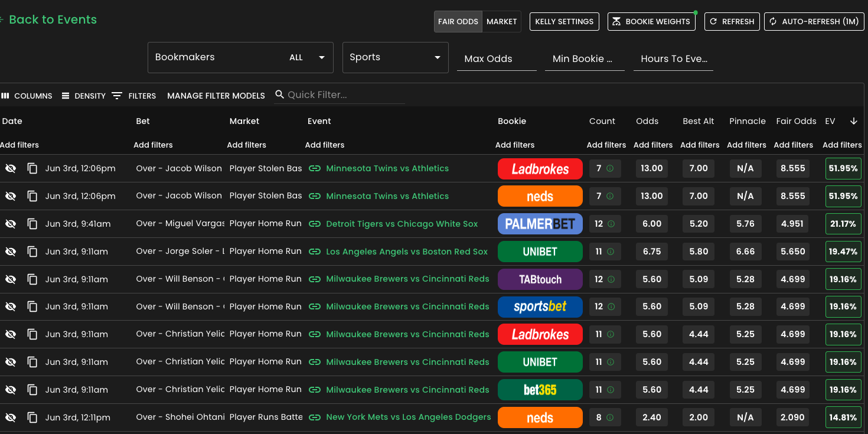The width and height of the screenshot is (868, 434).
Task: Click info icon in Palmerbet count cell
Action: [x=611, y=224]
